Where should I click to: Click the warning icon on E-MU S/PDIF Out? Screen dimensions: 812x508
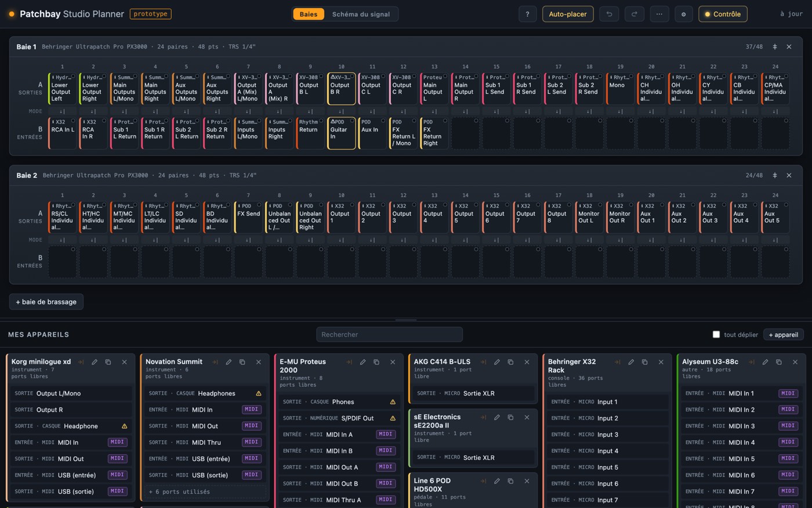click(393, 418)
